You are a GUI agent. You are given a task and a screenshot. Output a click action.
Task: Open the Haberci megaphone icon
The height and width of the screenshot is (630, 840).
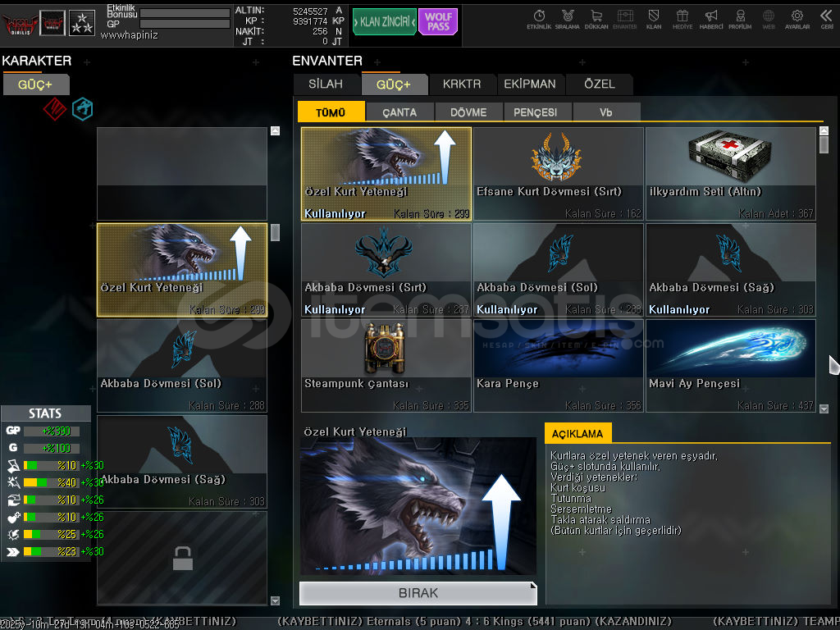(x=711, y=19)
